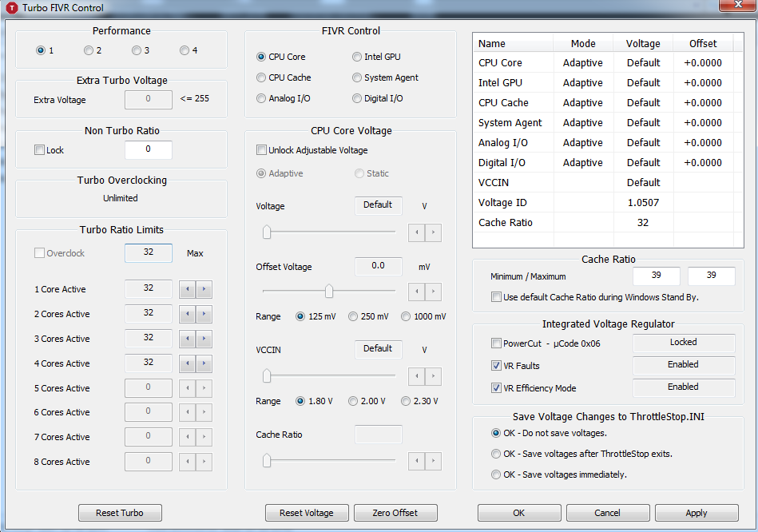Click left arrow next to Voltage slider
This screenshot has width=758, height=532.
click(x=417, y=232)
